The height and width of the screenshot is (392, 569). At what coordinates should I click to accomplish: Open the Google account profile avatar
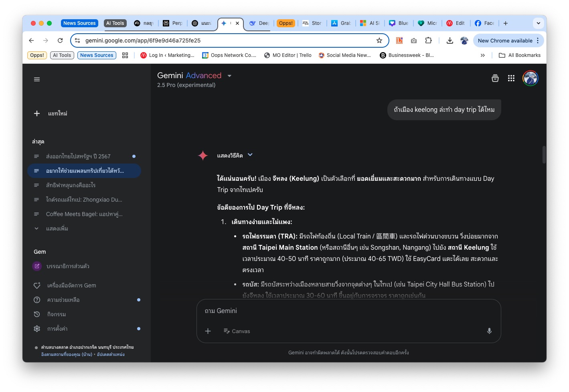530,78
